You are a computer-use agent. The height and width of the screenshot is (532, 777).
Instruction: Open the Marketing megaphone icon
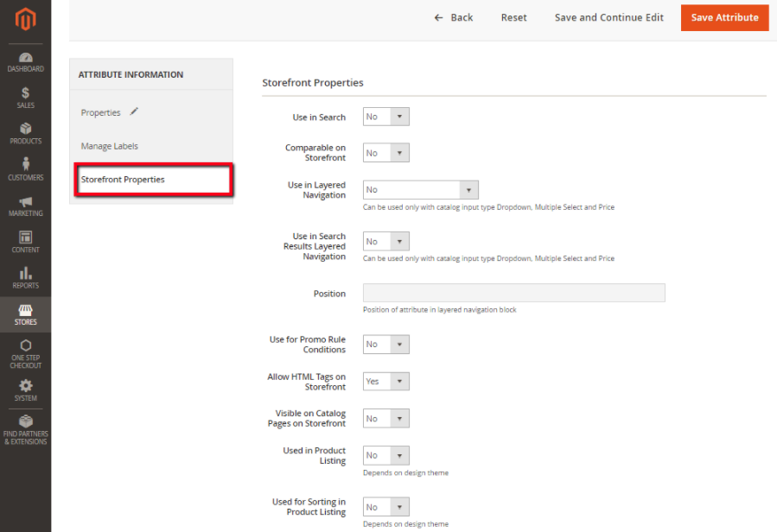(x=25, y=202)
